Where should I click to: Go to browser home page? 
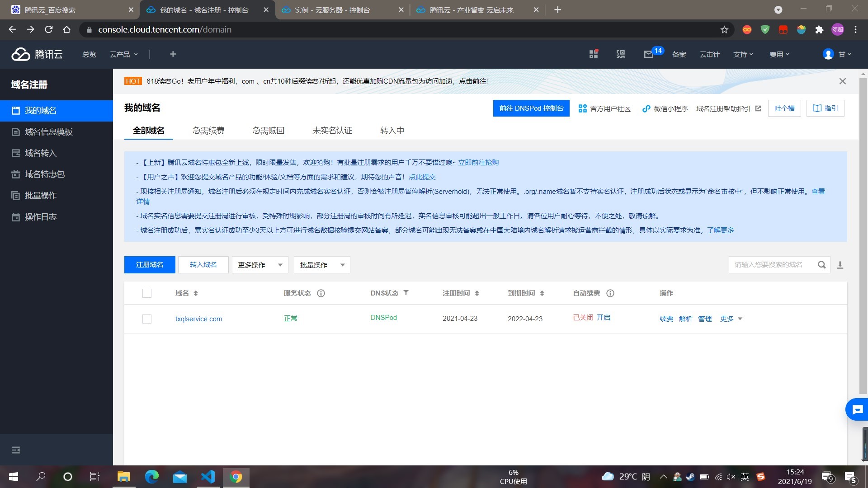coord(67,30)
